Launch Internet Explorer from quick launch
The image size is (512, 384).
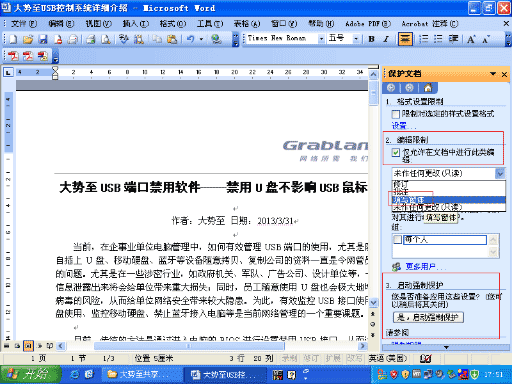click(x=75, y=375)
